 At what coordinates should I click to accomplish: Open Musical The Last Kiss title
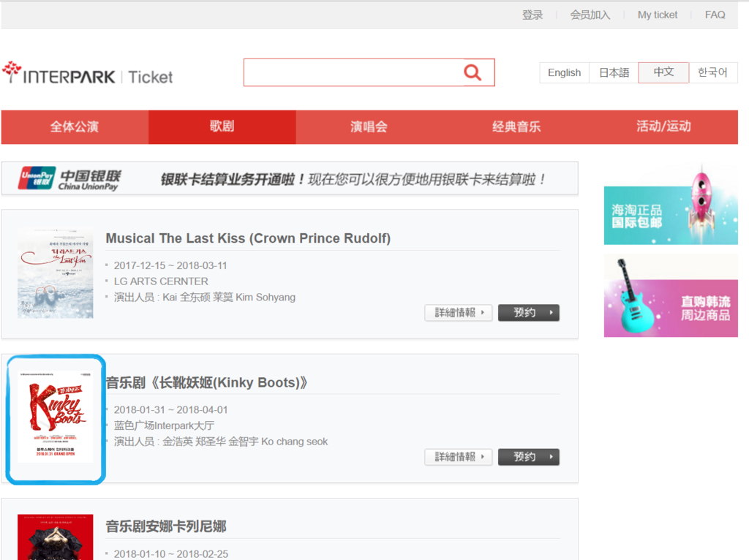tap(248, 238)
